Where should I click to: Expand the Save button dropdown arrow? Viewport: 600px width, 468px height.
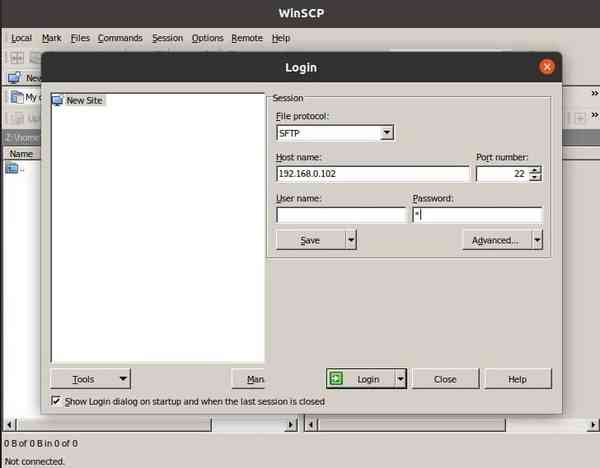(x=351, y=240)
